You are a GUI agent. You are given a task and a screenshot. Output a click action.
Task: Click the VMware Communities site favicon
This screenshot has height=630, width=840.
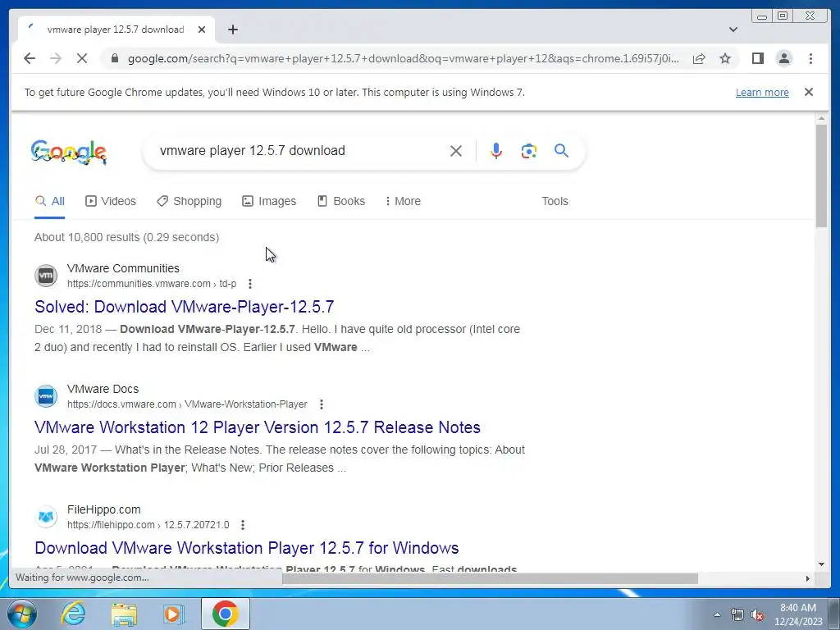46,276
